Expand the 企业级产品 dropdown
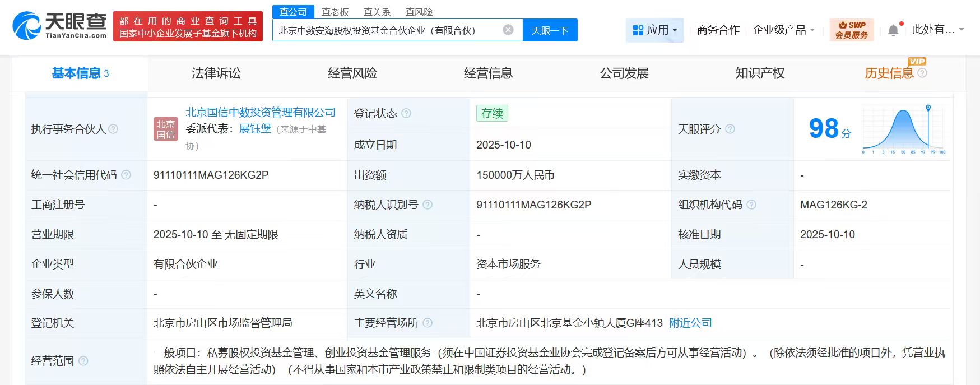Image resolution: width=980 pixels, height=385 pixels. point(783,30)
